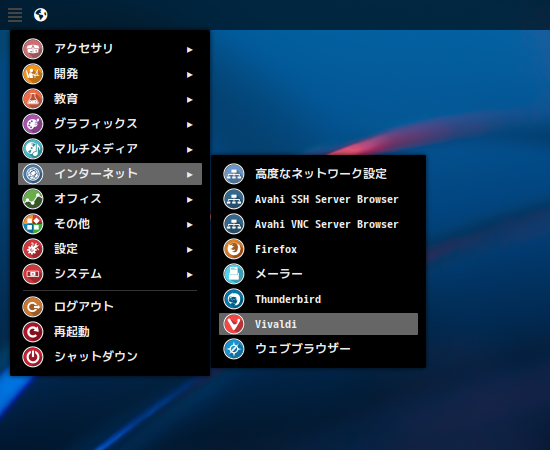This screenshot has width=550, height=450.
Task: Expand the 開発 submenu arrow
Action: click(x=190, y=75)
